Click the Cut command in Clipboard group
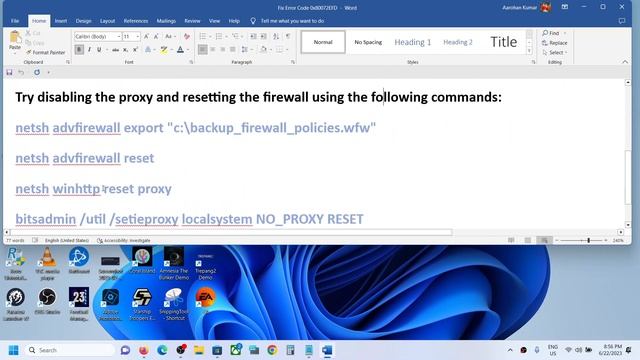This screenshot has width=640, height=360. pyautogui.click(x=33, y=33)
